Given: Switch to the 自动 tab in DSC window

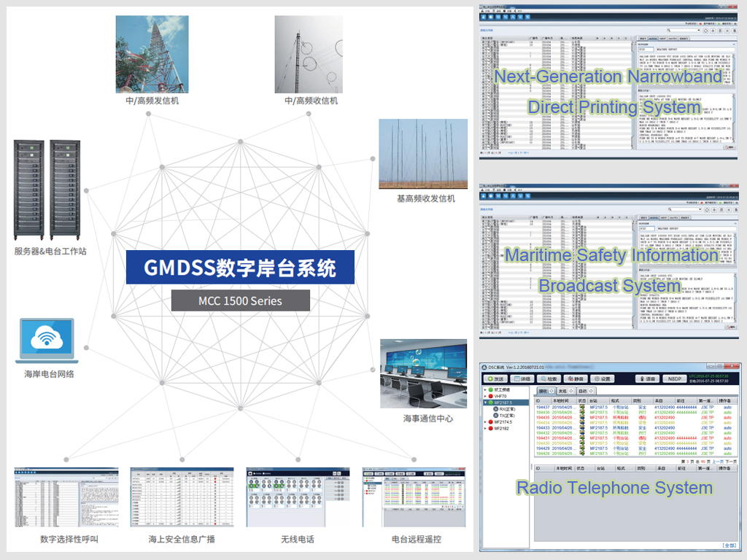Looking at the screenshot, I should pyautogui.click(x=585, y=391).
